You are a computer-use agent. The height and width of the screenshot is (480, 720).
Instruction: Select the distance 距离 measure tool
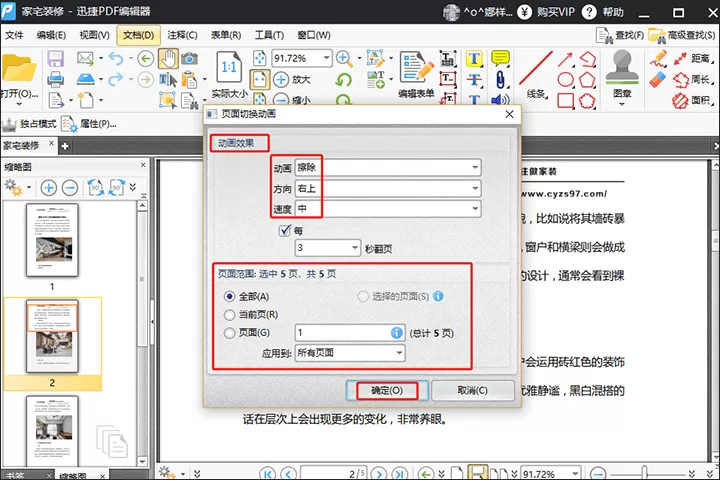693,58
